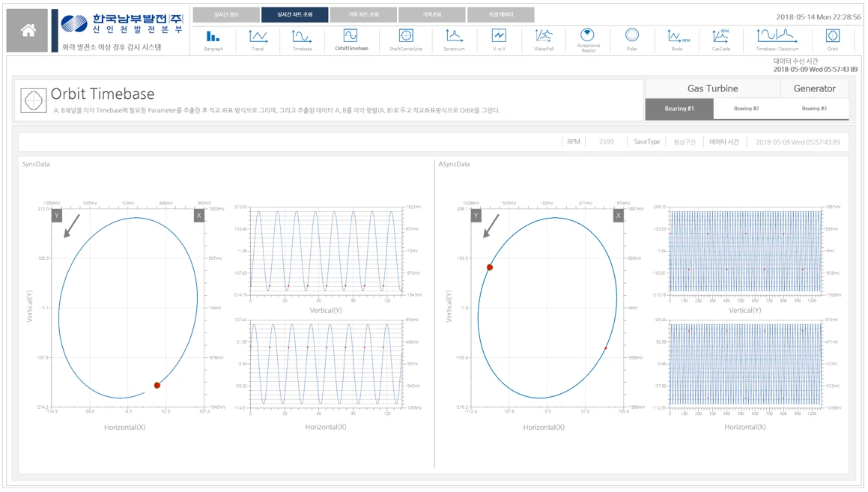Click the SaveType label

coord(646,142)
